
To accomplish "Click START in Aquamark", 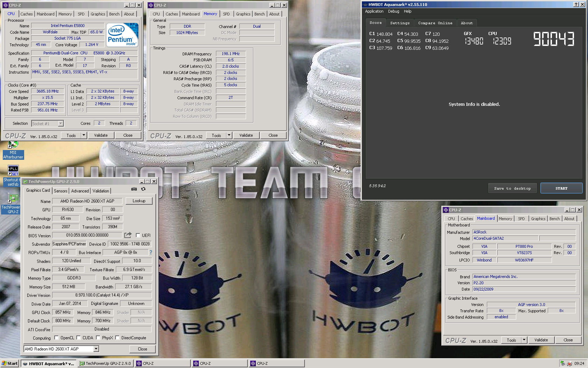I will pyautogui.click(x=561, y=188).
